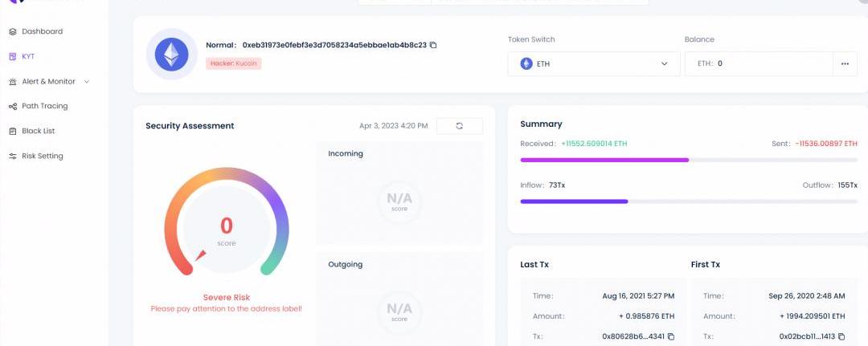Open the balance more options menu
Screen dimensions: 868x346
[x=845, y=63]
